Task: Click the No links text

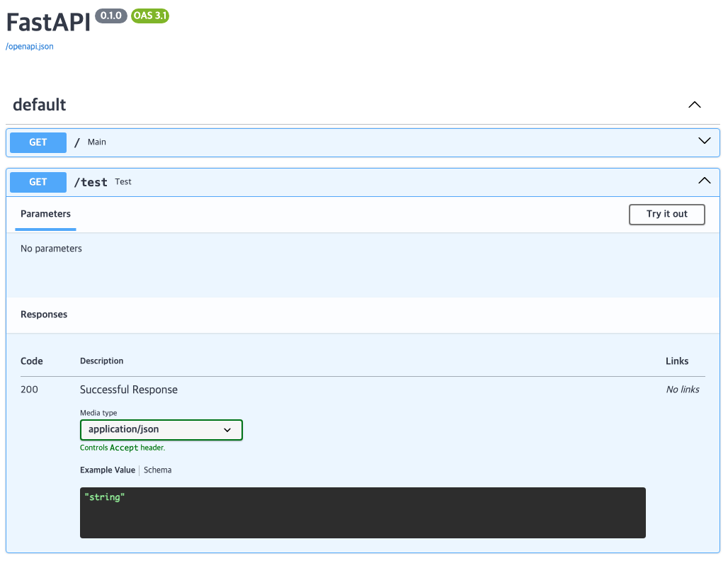Action: point(683,390)
